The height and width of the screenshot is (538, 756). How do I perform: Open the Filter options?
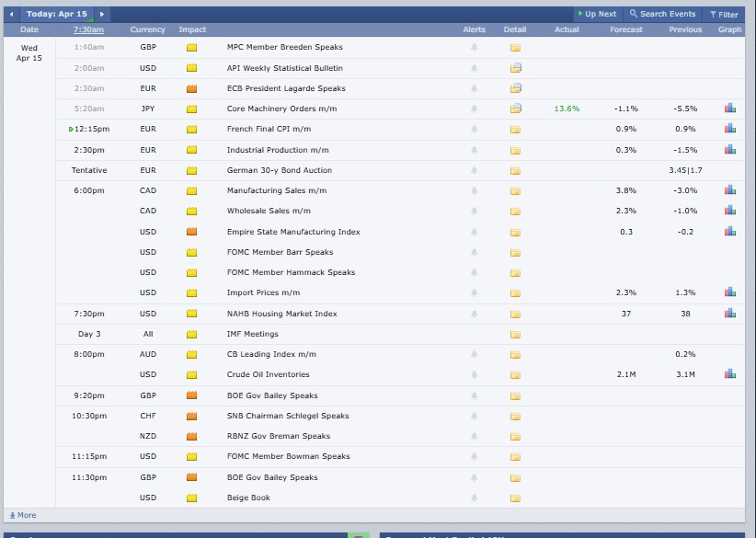point(724,15)
